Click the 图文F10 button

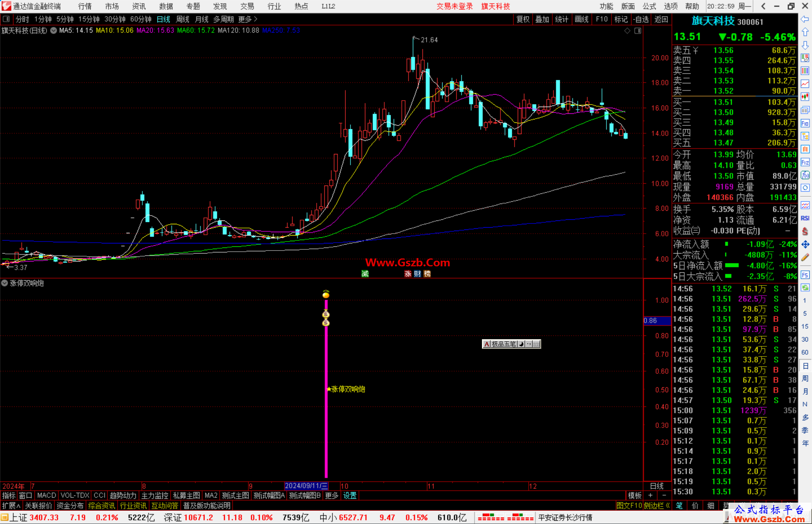(x=629, y=506)
